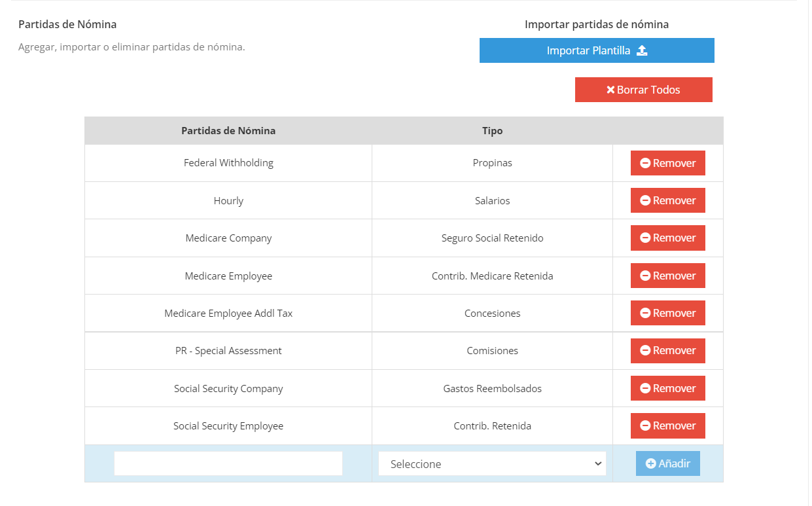Click minus icon in Social Security Employee's Remover

click(645, 425)
